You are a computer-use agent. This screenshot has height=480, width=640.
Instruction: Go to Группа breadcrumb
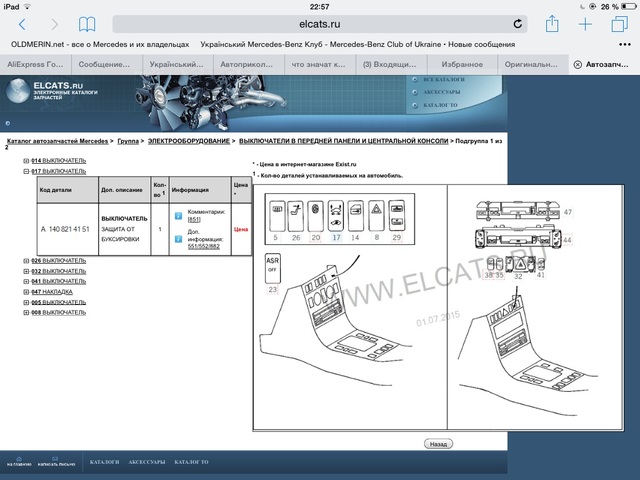point(128,141)
